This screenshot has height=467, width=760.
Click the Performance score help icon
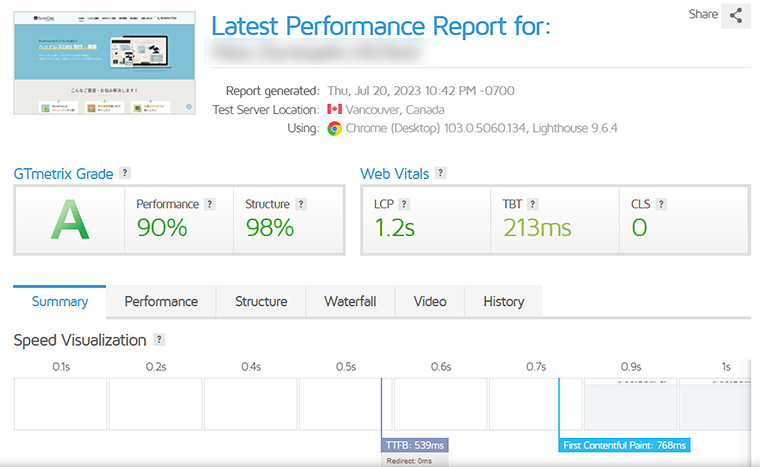(209, 204)
